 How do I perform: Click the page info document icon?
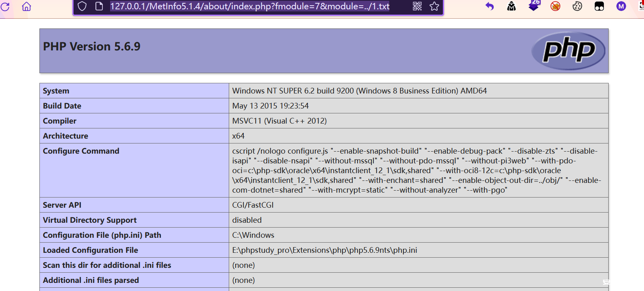pyautogui.click(x=99, y=6)
